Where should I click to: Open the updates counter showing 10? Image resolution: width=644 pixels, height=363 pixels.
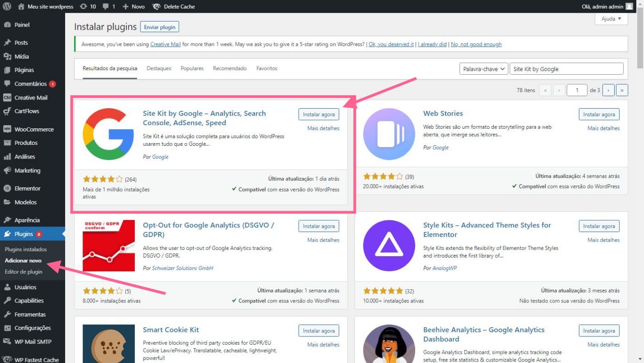(88, 6)
